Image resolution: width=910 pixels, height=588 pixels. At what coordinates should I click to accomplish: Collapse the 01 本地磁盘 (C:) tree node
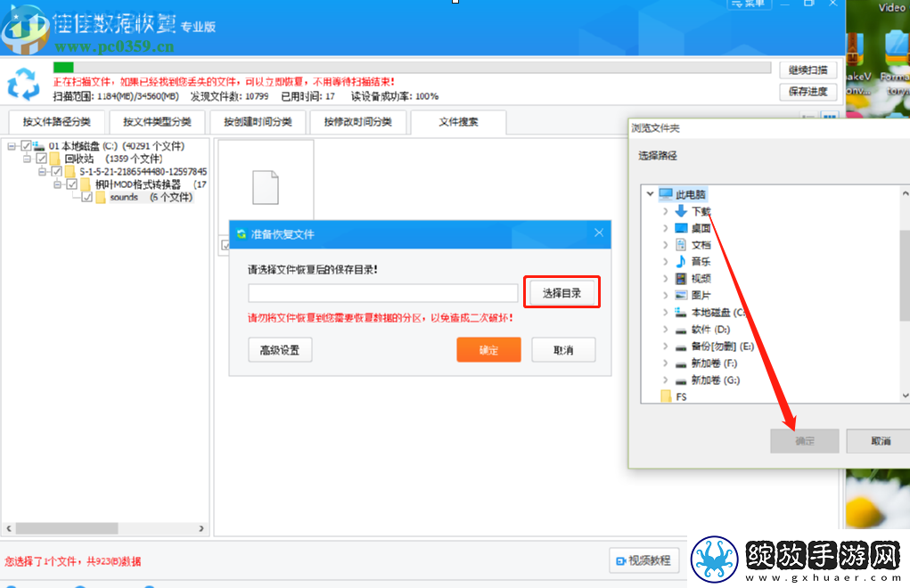[12, 145]
